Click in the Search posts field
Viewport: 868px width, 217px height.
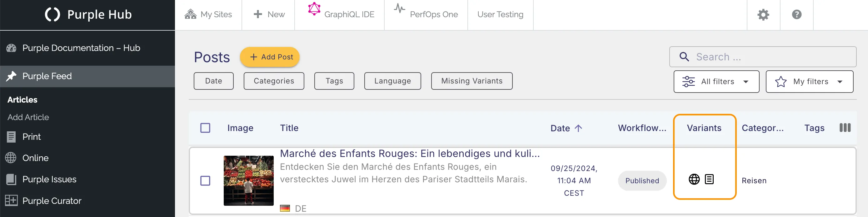click(x=762, y=57)
